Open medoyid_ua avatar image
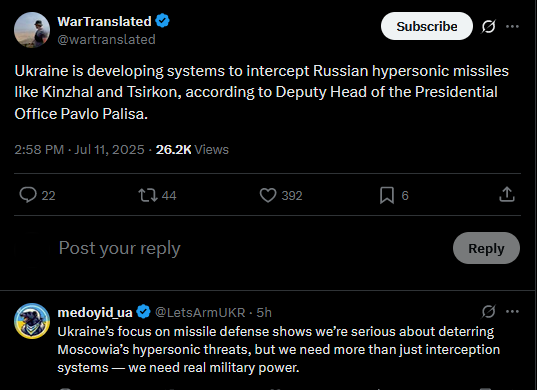This screenshot has width=537, height=390. coord(32,321)
